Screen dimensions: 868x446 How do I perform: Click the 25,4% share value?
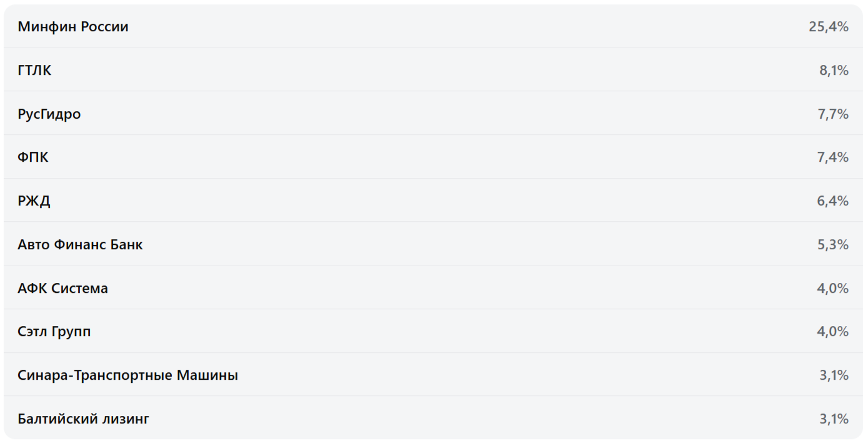[828, 27]
